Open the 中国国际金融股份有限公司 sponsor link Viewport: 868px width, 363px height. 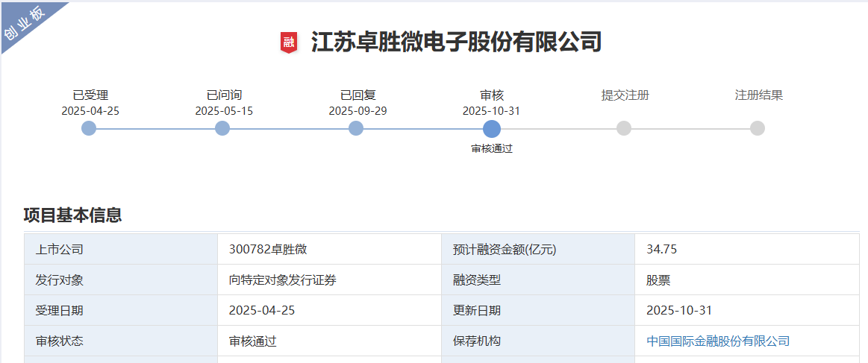click(717, 341)
